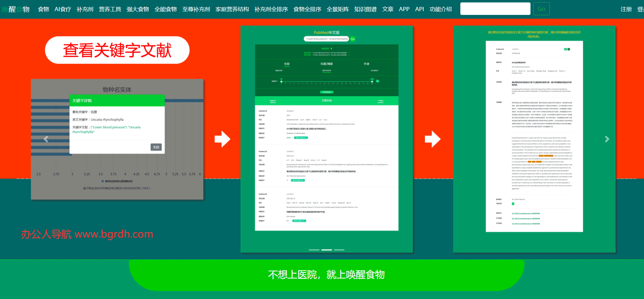
Task: Click the 唤醒食物 site logo
Action: click(x=16, y=9)
